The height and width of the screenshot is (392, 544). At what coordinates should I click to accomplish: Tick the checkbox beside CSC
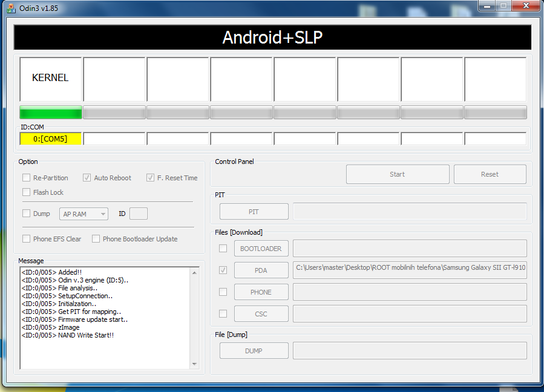pos(223,313)
